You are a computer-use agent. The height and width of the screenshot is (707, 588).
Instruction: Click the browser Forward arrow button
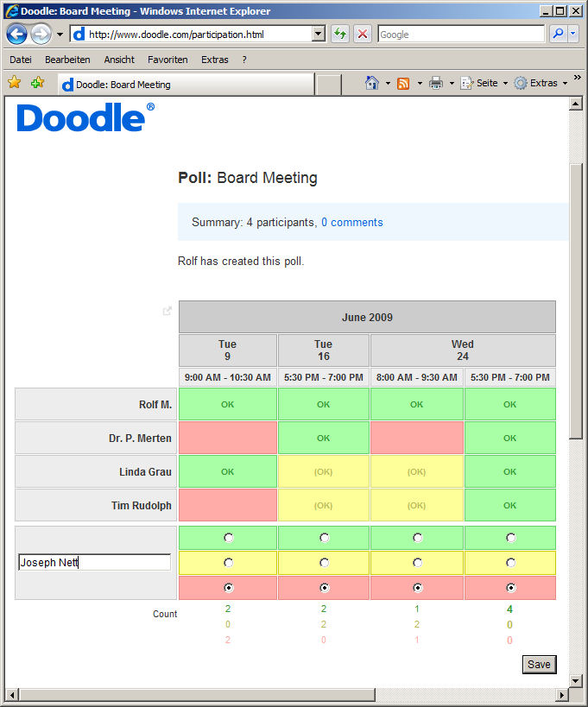[41, 34]
